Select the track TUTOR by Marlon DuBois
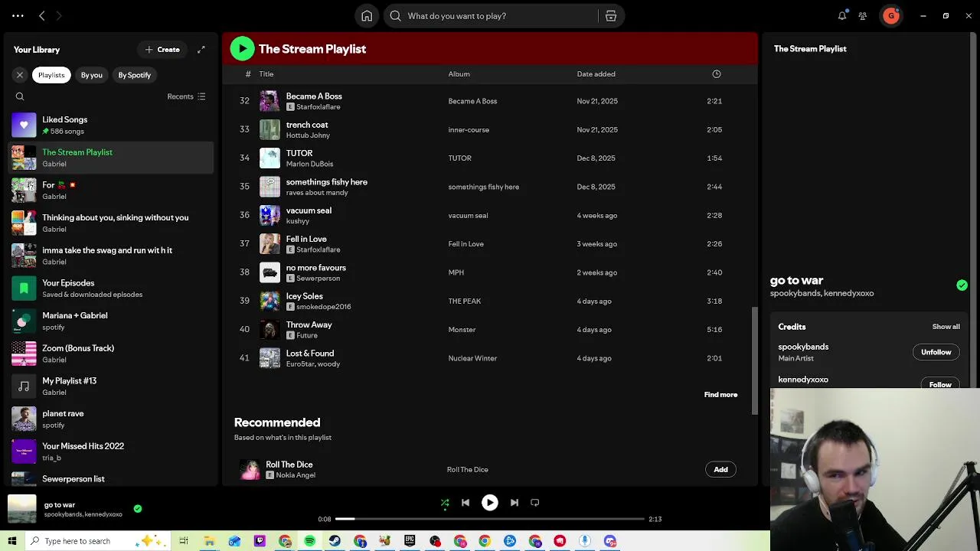980x551 pixels. click(490, 158)
